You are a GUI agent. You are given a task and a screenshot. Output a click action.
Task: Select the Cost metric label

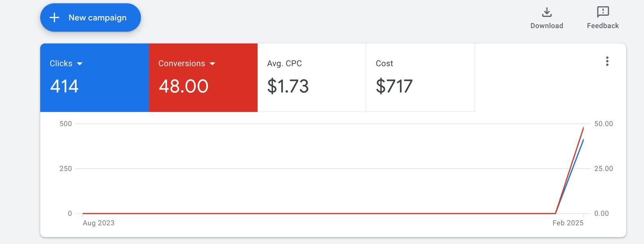click(384, 64)
